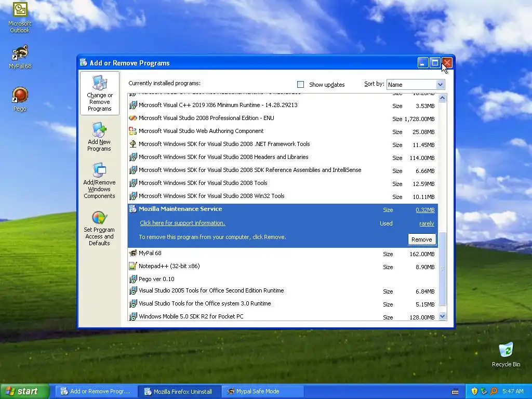Click the rarely usage link

click(427, 223)
